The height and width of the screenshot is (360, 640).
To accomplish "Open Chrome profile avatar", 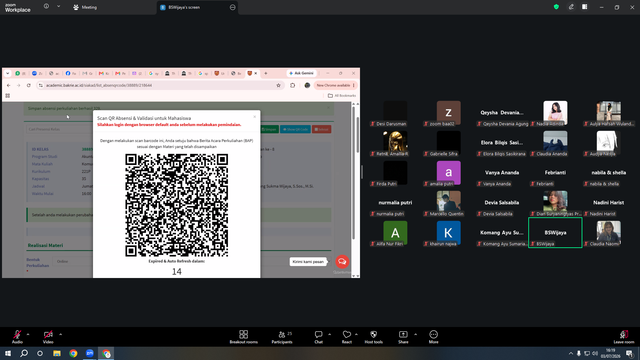I will click(x=307, y=85).
